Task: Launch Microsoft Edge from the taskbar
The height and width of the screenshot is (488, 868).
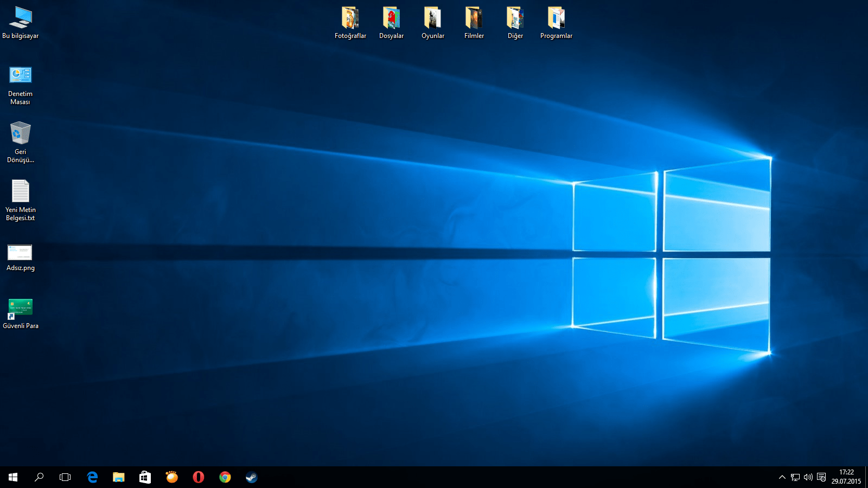Action: tap(92, 477)
